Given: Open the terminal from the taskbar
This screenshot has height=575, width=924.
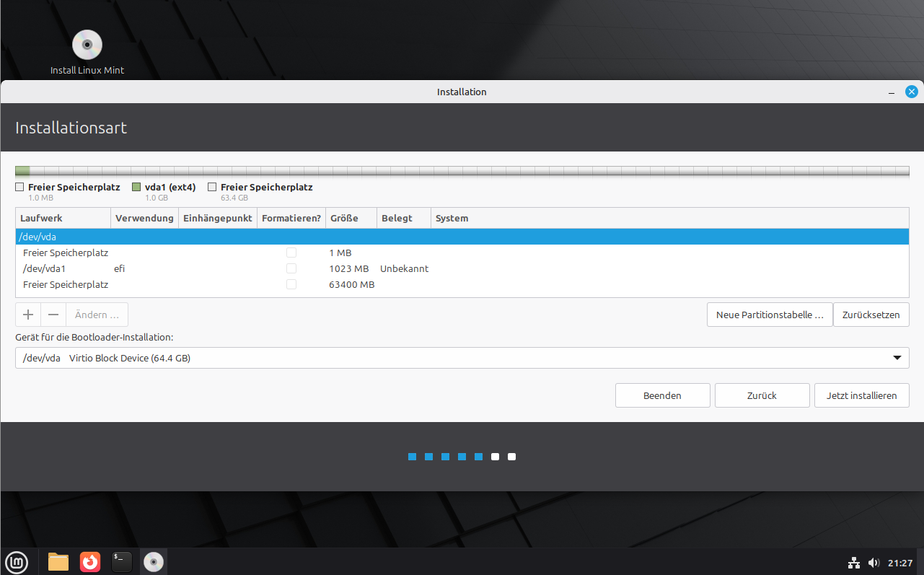Looking at the screenshot, I should pyautogui.click(x=122, y=561).
